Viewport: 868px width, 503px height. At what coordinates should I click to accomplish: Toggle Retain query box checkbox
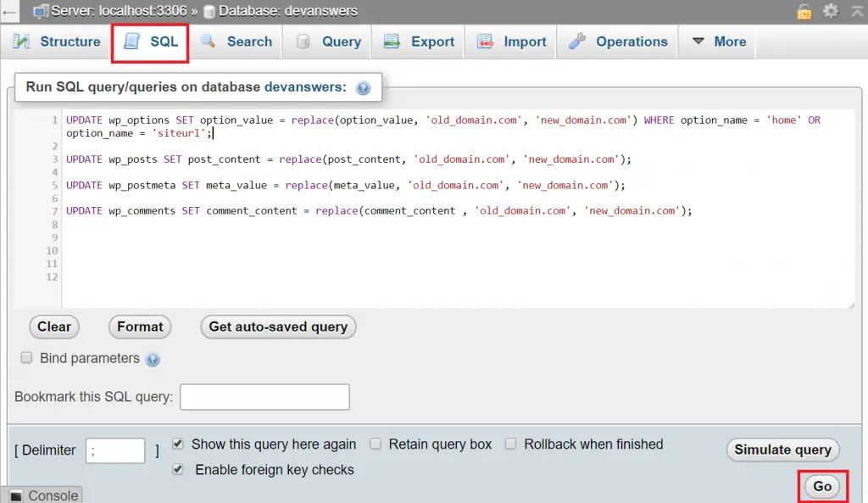375,444
